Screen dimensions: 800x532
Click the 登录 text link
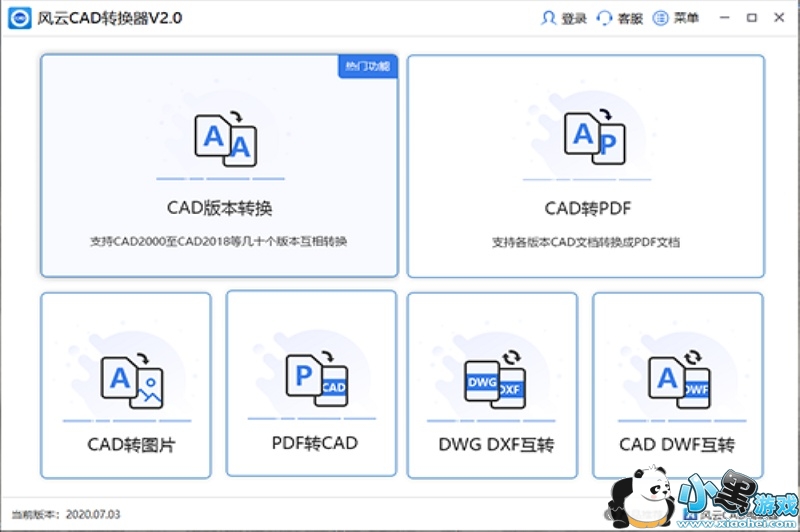574,18
